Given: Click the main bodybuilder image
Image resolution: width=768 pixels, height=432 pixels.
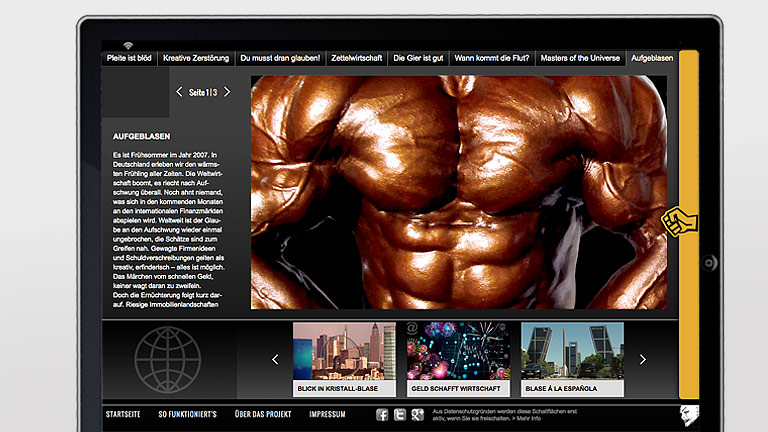Looking at the screenshot, I should click(459, 192).
